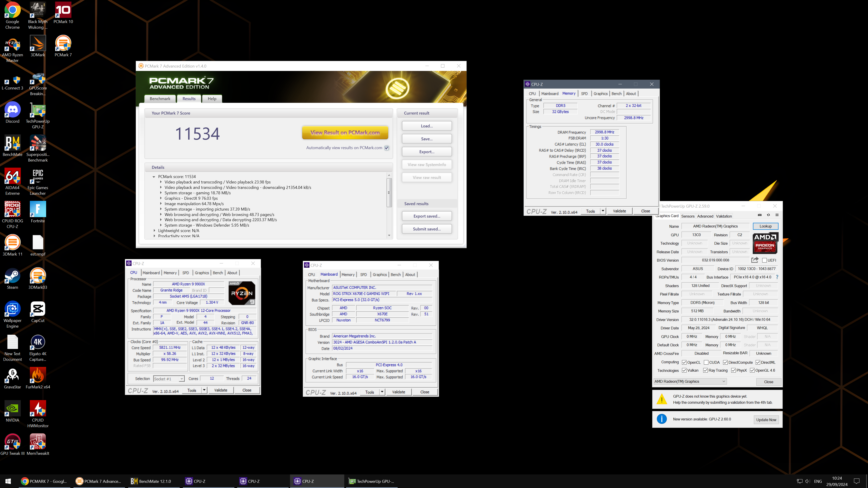Image resolution: width=868 pixels, height=488 pixels.
Task: Open AMD Radeon Graphics device dropdown in GPU-Z
Action: tap(690, 382)
